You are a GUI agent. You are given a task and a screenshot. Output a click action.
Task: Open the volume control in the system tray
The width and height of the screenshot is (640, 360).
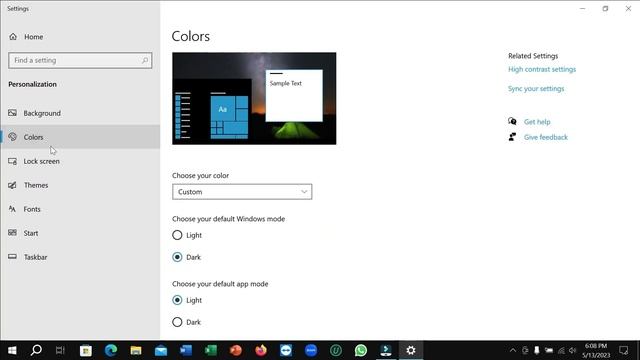573,350
